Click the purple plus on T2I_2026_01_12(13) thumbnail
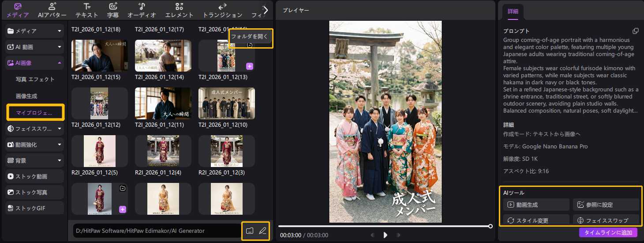This screenshot has width=644, height=243. click(x=250, y=66)
